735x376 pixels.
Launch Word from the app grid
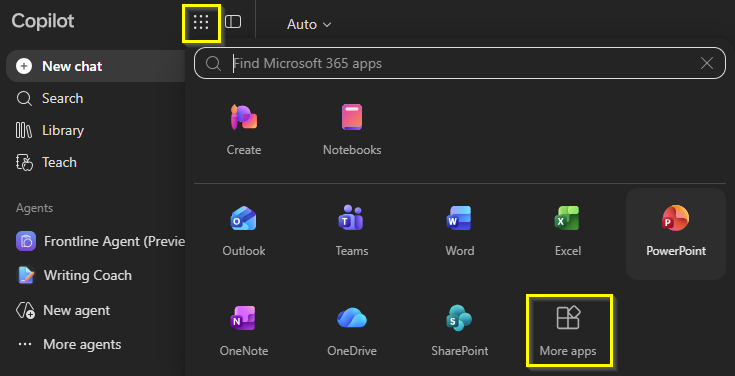pos(459,232)
